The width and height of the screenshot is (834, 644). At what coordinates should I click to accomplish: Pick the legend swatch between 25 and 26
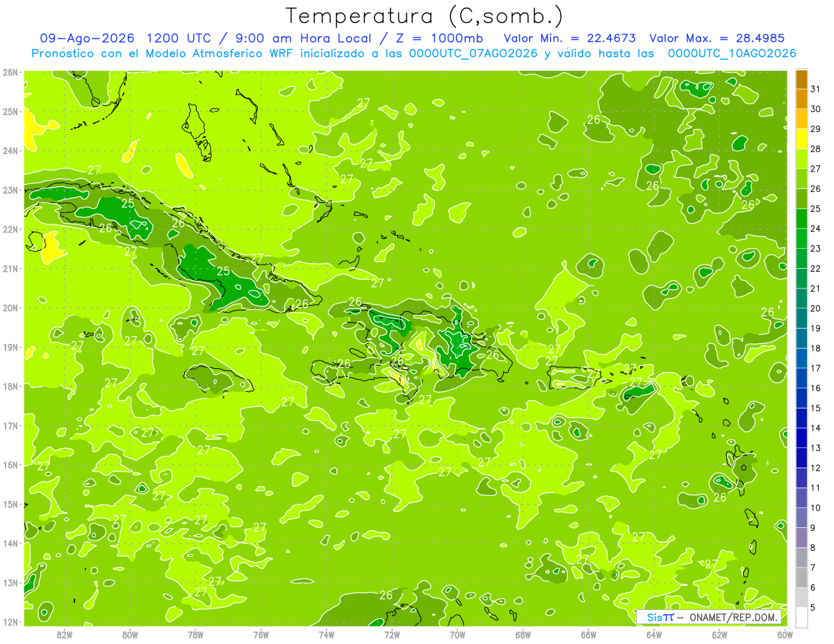(801, 198)
